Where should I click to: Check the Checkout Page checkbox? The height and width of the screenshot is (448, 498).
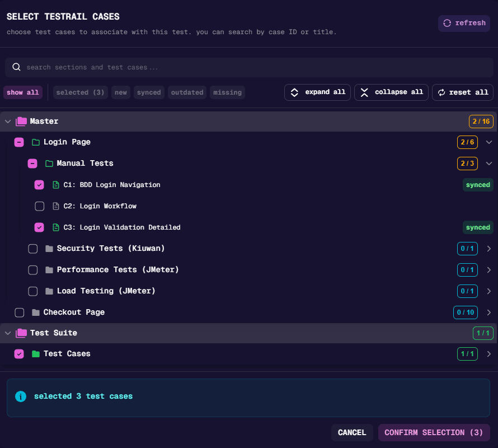tap(20, 312)
